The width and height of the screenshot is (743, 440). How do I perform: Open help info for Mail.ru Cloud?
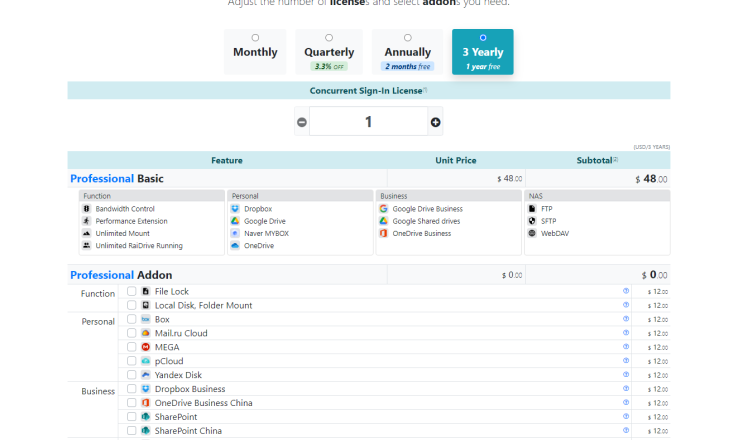click(x=626, y=332)
